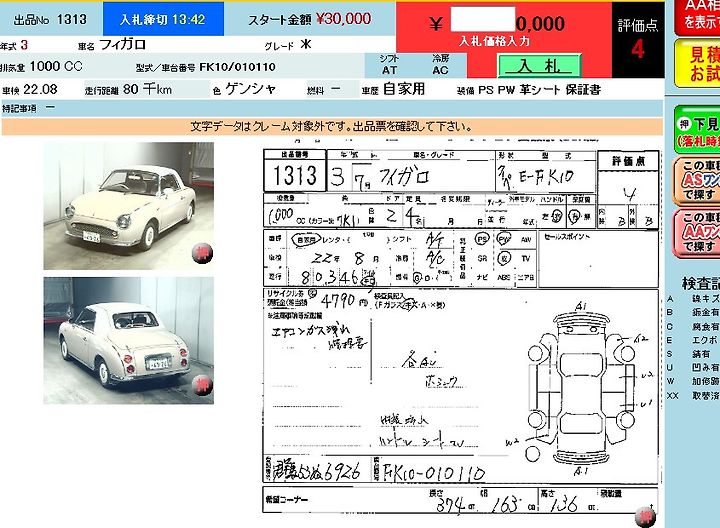Click the grade ※ value
The image size is (720, 528).
(306, 45)
